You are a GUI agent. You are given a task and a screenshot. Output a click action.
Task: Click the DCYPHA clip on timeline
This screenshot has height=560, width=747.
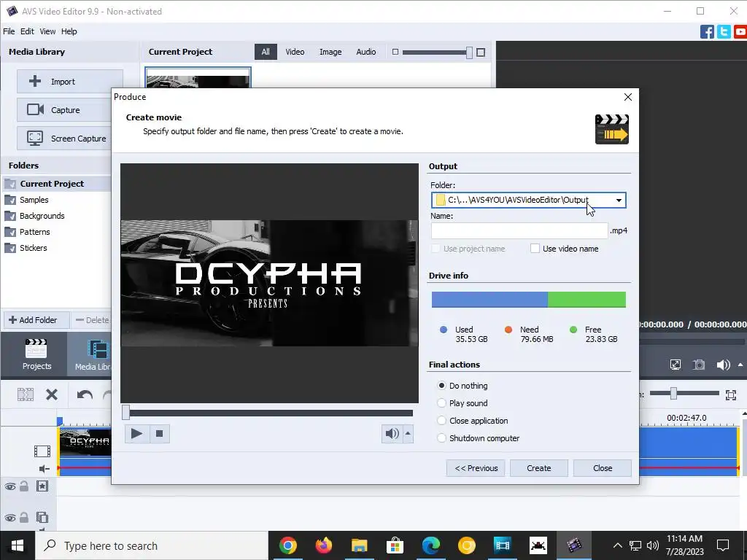86,443
